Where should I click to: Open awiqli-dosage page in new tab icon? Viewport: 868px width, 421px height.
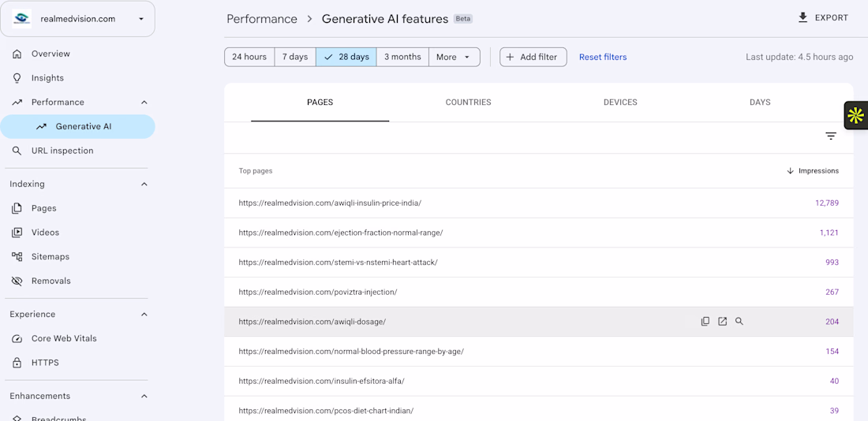click(722, 322)
